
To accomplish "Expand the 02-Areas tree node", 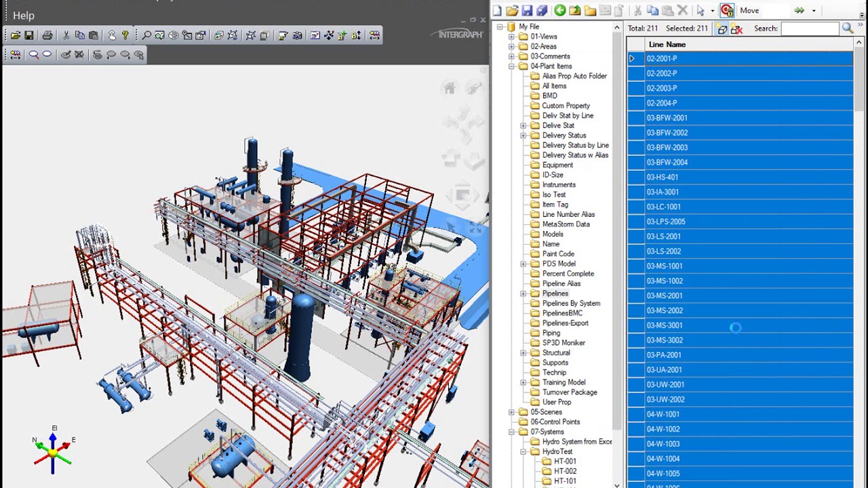I will coord(511,47).
